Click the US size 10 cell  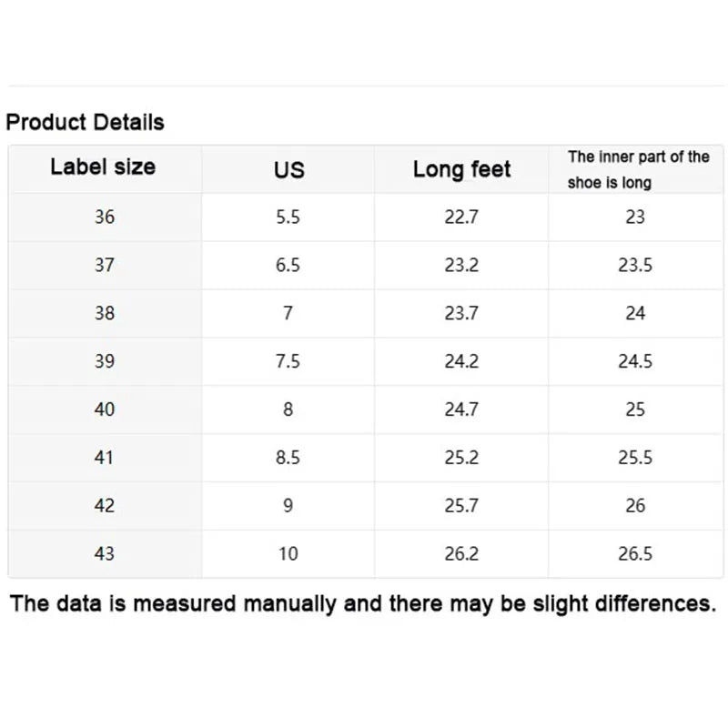coord(288,553)
